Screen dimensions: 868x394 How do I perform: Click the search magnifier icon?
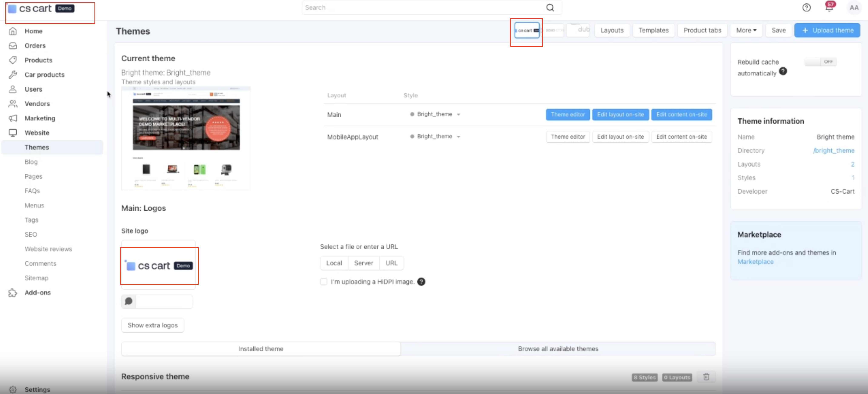pos(550,7)
